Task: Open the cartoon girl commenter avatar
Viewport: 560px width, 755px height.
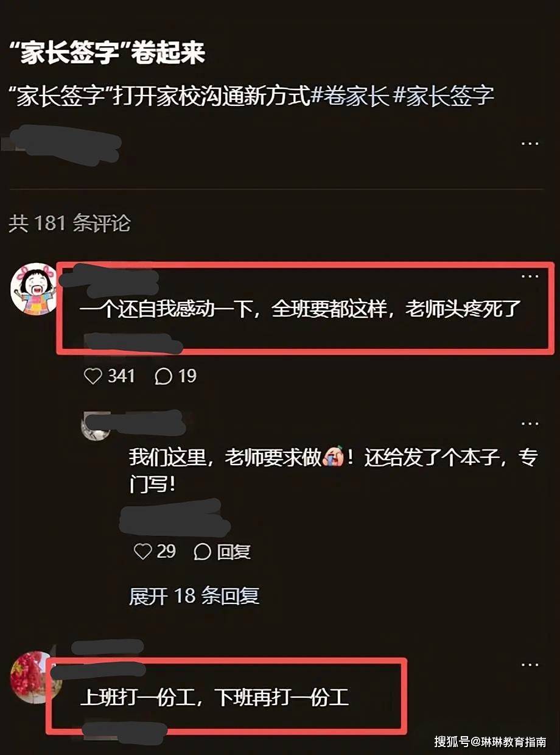Action: (33, 289)
